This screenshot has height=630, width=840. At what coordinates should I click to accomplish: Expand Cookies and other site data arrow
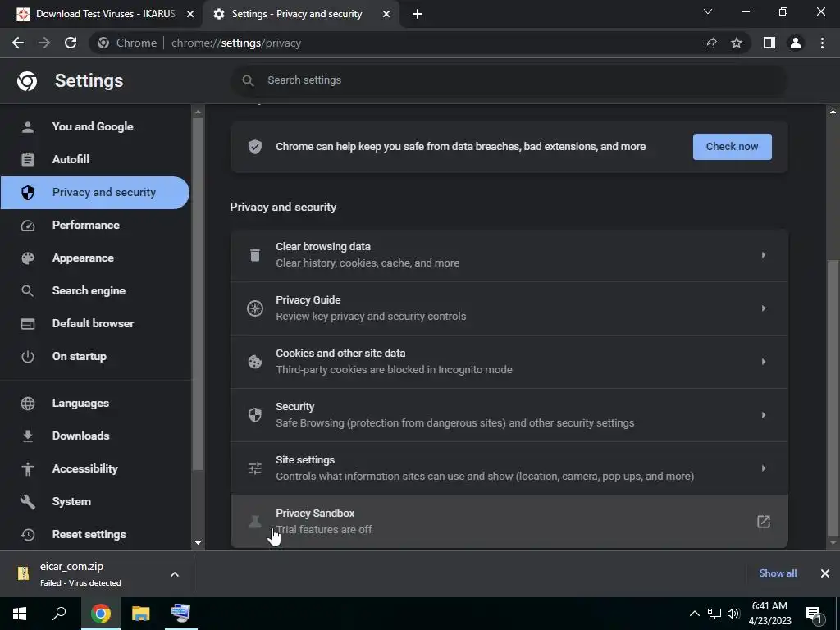764,362
